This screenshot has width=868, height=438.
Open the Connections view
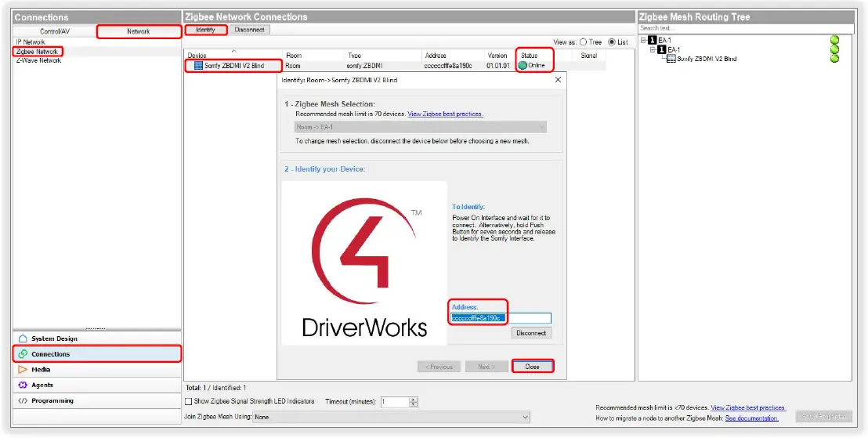point(97,354)
